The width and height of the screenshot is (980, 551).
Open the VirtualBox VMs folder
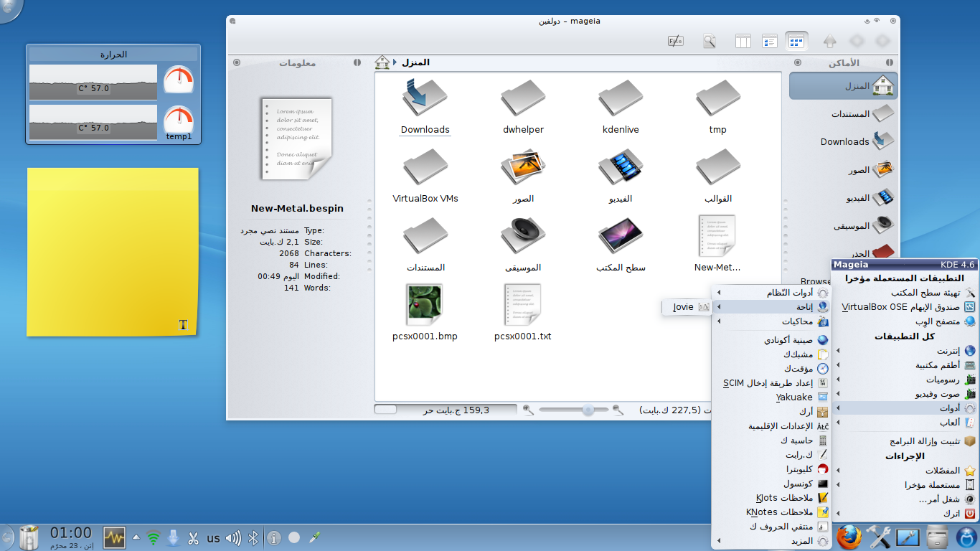click(x=425, y=176)
